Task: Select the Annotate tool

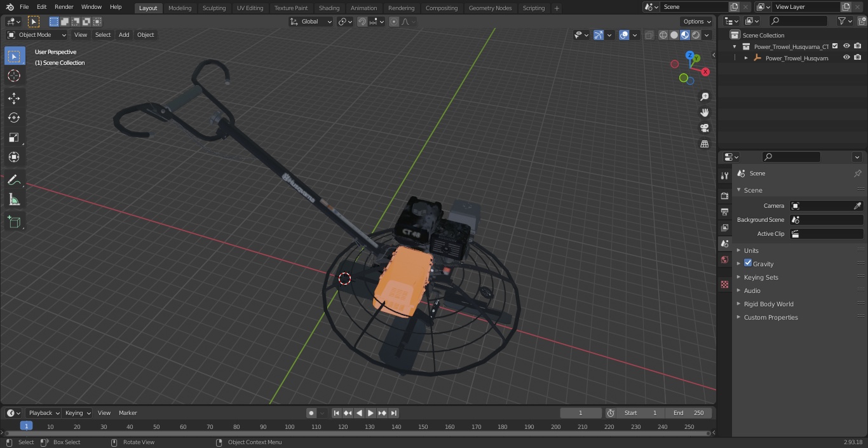Action: pyautogui.click(x=14, y=180)
